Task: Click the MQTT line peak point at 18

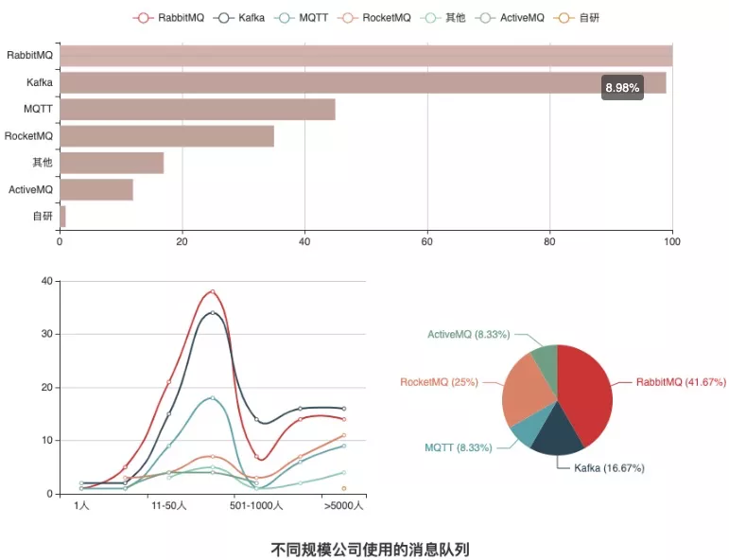Action: coord(213,397)
